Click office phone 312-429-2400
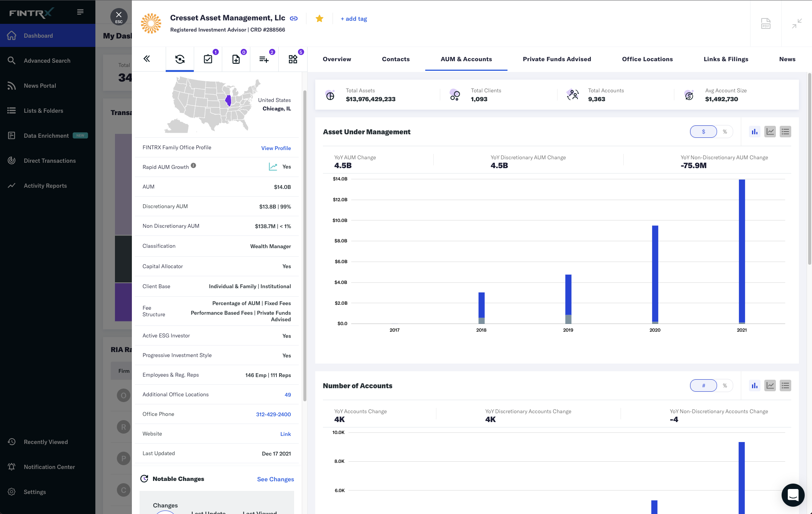 273,414
